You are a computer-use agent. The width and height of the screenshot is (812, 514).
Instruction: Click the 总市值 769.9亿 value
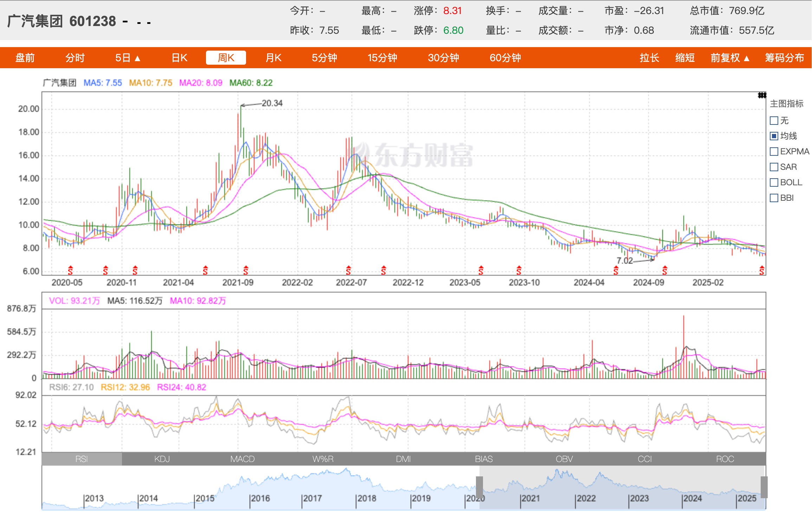[727, 11]
